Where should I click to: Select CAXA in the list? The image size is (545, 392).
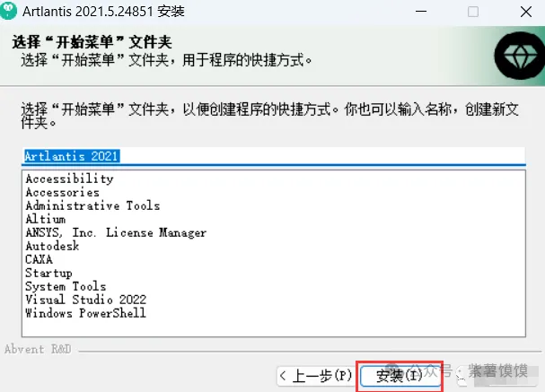(39, 259)
